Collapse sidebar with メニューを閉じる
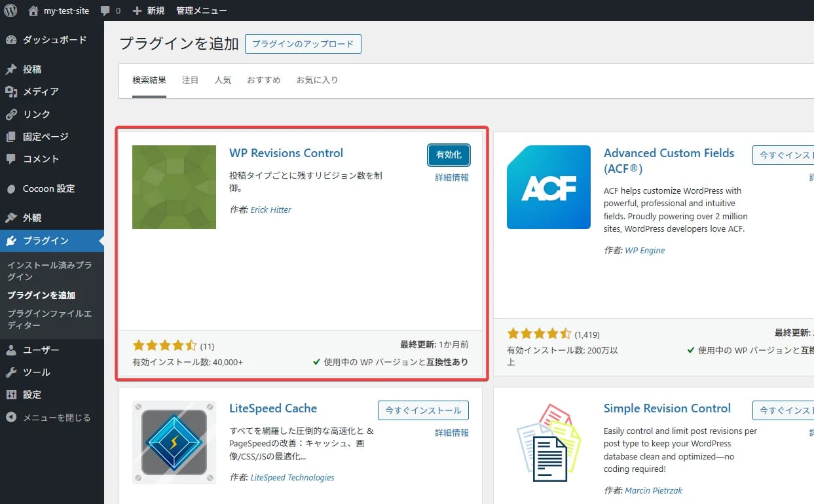 56,418
